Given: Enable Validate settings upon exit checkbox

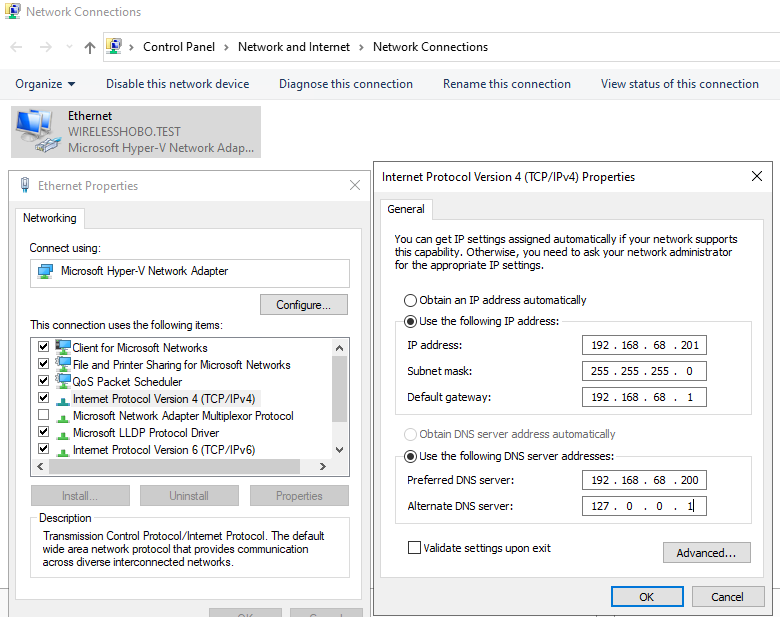Looking at the screenshot, I should coord(414,548).
